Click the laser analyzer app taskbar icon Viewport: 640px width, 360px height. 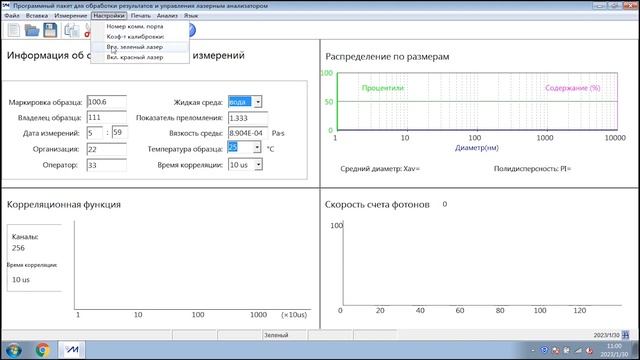[x=72, y=350]
